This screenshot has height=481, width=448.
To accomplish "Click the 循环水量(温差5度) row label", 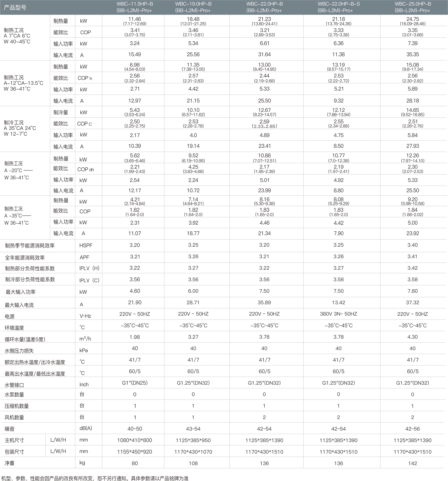I will (25, 339).
